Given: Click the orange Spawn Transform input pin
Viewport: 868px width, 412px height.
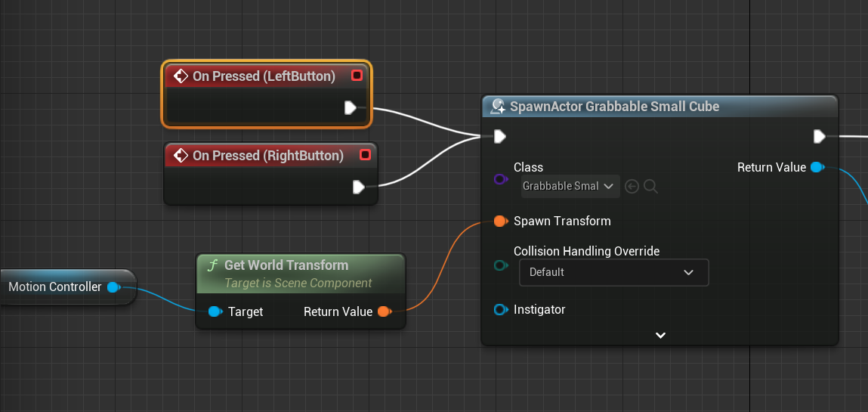Looking at the screenshot, I should click(x=500, y=221).
